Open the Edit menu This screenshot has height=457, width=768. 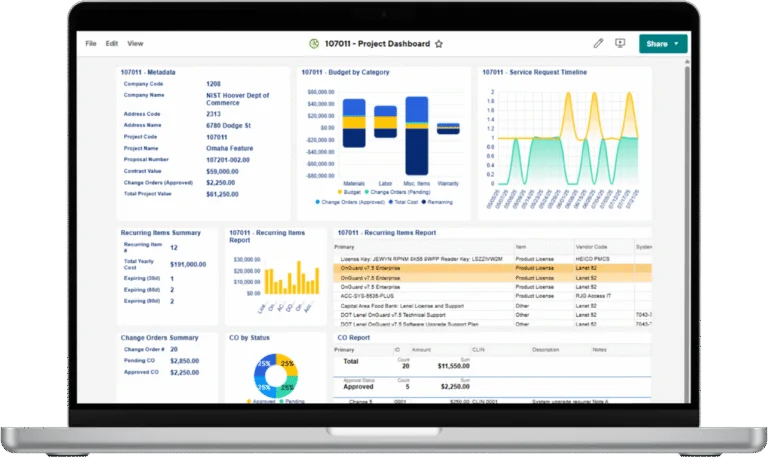coord(112,44)
